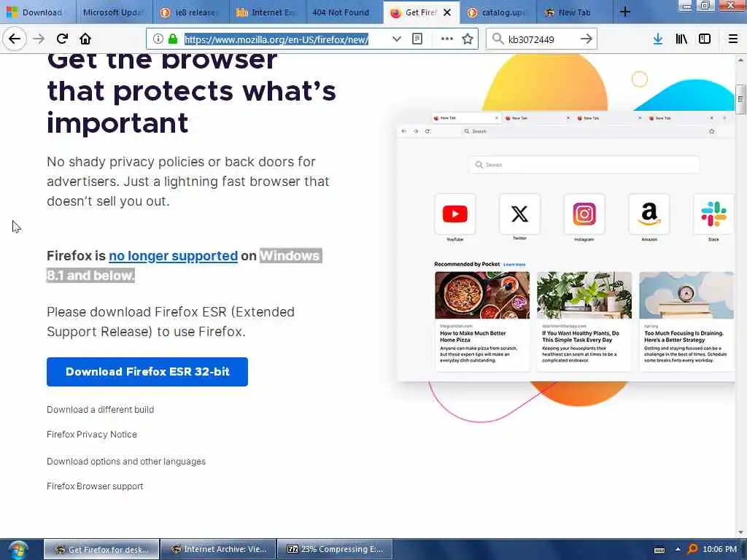Click the forward navigation arrow
This screenshot has width=747, height=560.
coord(39,39)
